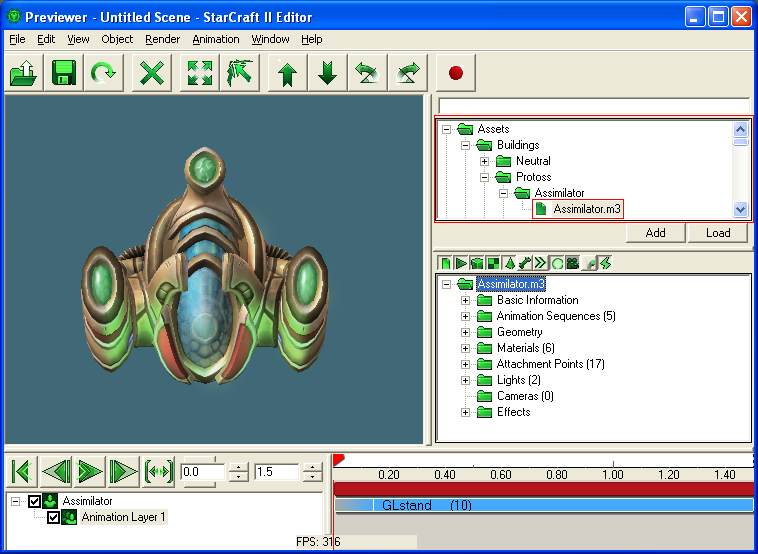The height and width of the screenshot is (554, 758).
Task: Click the green play forward button
Action: (x=89, y=471)
